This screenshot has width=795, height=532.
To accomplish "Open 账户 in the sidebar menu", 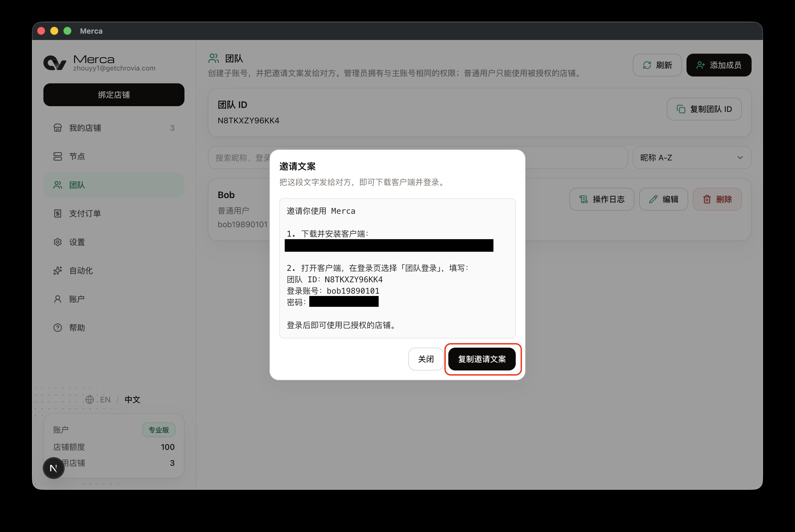I will [114, 299].
